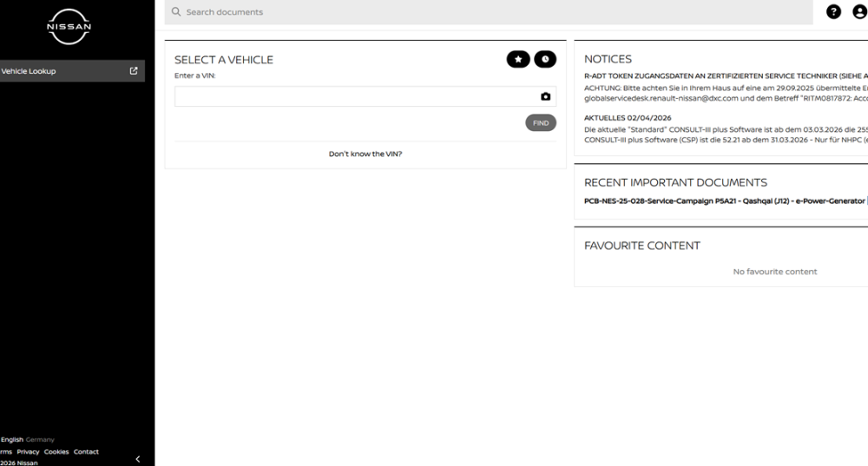
Task: Click the search magnifier icon
Action: click(176, 11)
